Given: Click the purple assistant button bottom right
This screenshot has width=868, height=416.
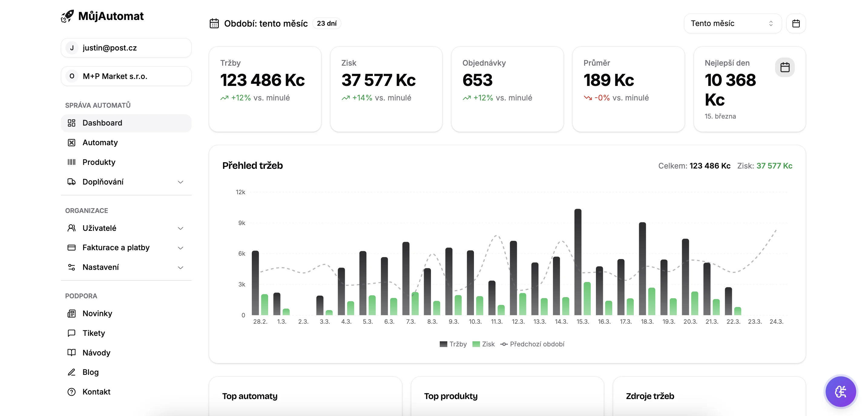Looking at the screenshot, I should (x=841, y=391).
